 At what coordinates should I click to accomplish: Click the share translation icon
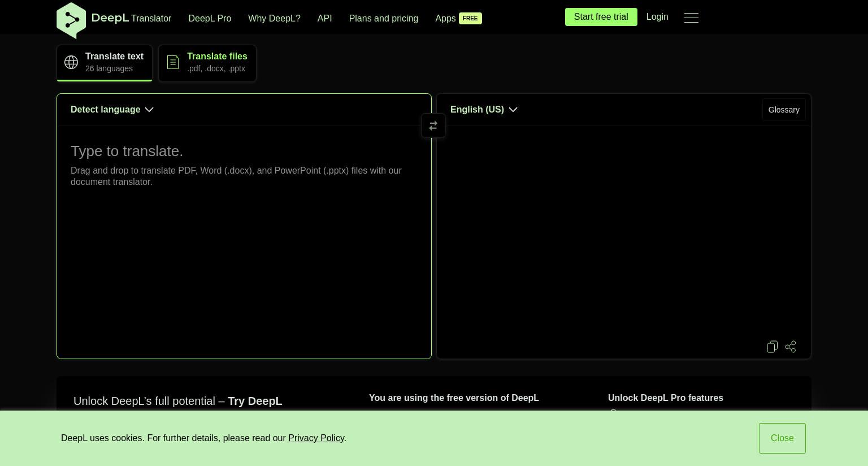(x=791, y=347)
